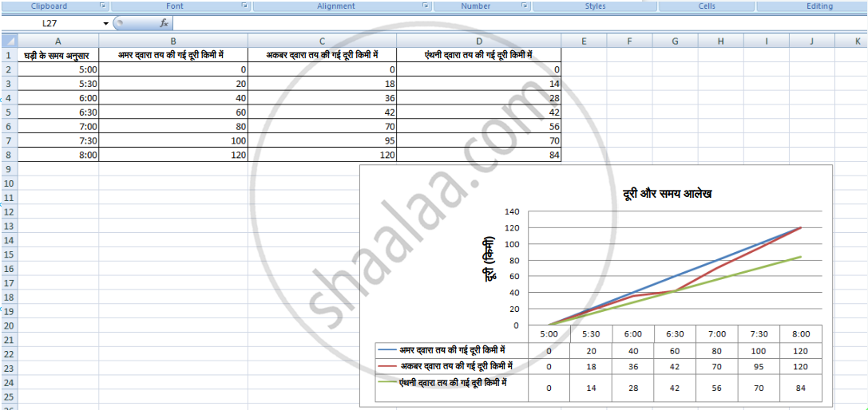Click the Editing group label

[x=818, y=6]
